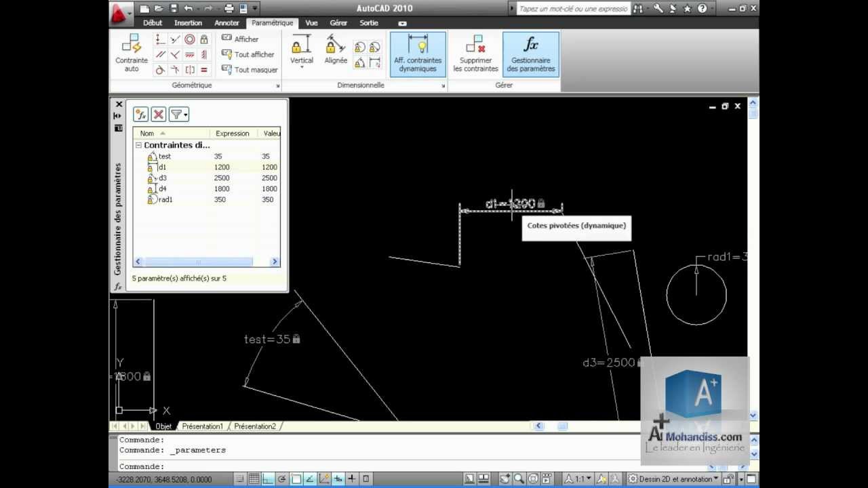Select the Horizontal constraint icon

click(190, 54)
